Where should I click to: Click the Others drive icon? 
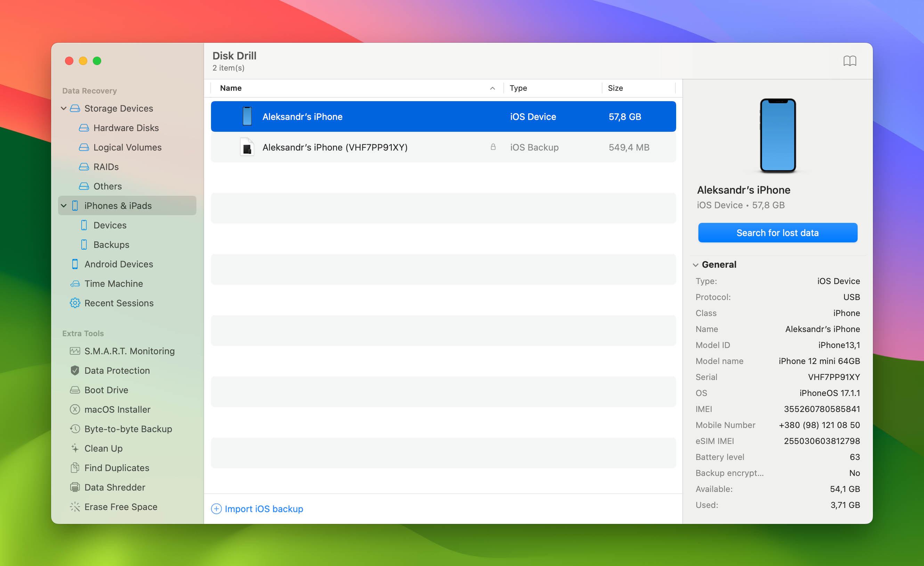84,186
